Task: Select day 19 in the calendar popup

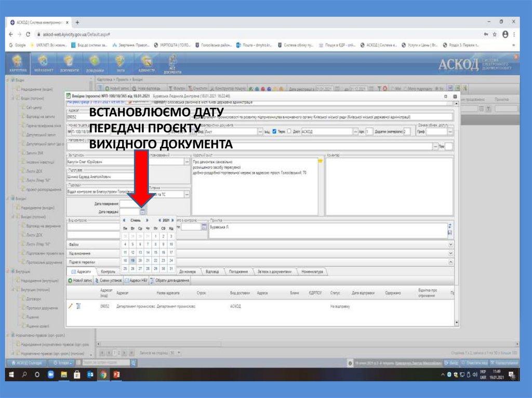Action: point(132,260)
